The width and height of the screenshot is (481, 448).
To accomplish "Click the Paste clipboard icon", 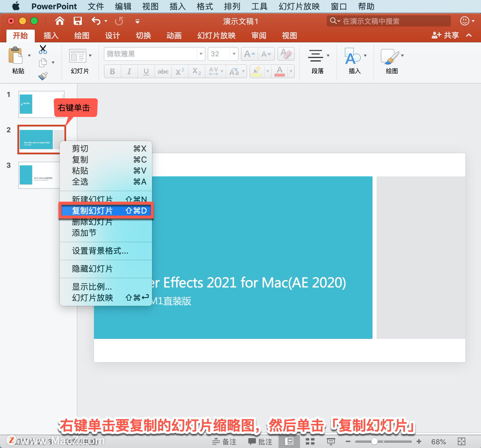I will 15,55.
